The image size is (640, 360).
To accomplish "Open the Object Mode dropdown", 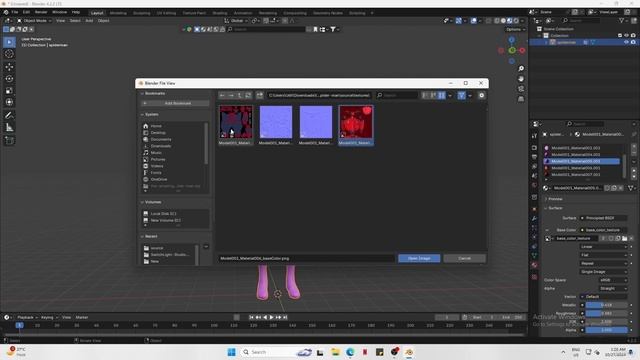I will 34,20.
